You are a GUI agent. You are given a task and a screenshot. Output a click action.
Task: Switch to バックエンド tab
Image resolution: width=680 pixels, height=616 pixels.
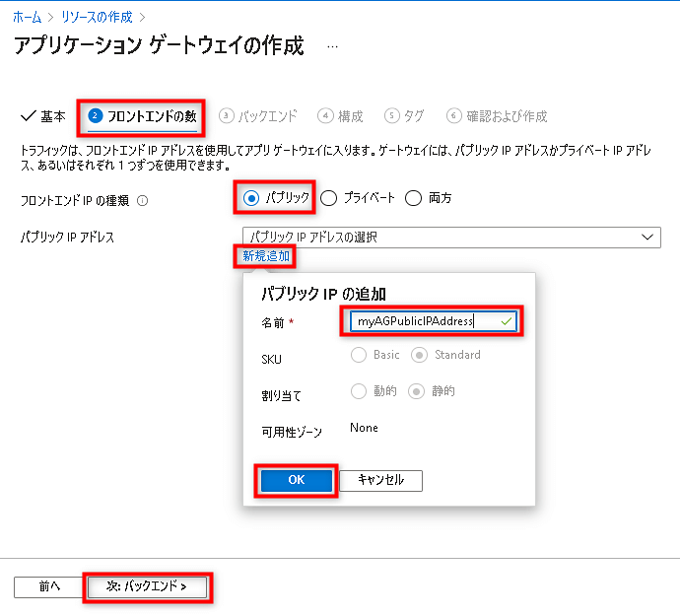pyautogui.click(x=258, y=116)
